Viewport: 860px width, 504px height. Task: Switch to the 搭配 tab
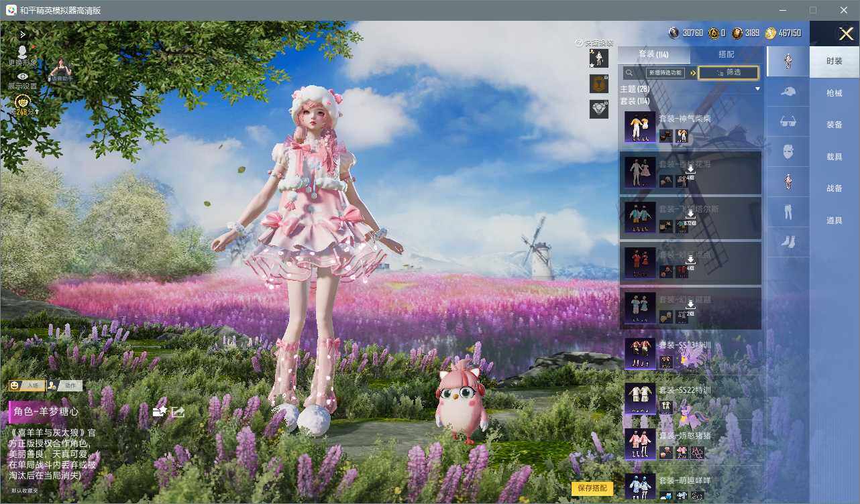click(726, 54)
